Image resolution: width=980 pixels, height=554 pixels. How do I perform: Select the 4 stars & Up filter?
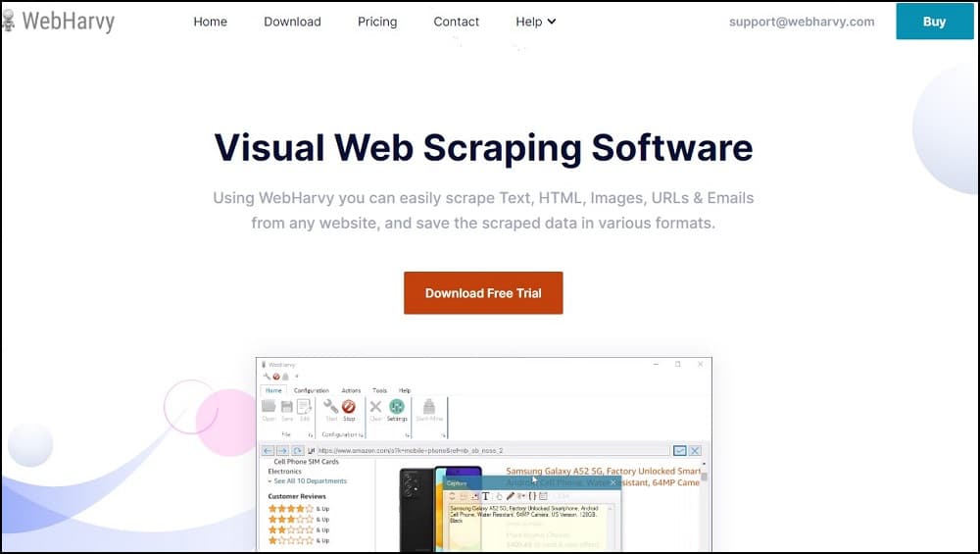[299, 509]
